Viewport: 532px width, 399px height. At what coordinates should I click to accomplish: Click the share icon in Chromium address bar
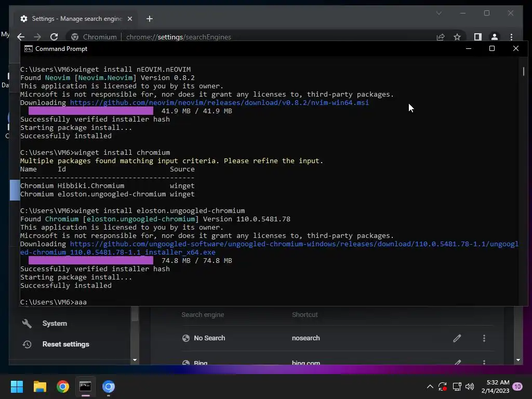(x=441, y=37)
